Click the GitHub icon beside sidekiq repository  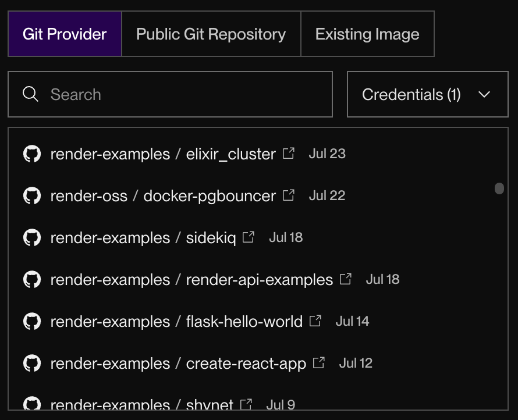tap(31, 238)
